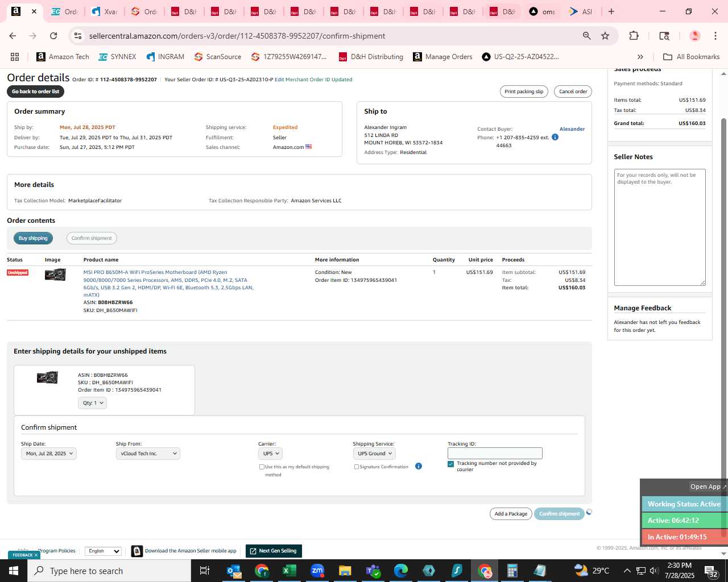Show more bookmarks via double chevron
This screenshot has width=728, height=582.
point(640,57)
